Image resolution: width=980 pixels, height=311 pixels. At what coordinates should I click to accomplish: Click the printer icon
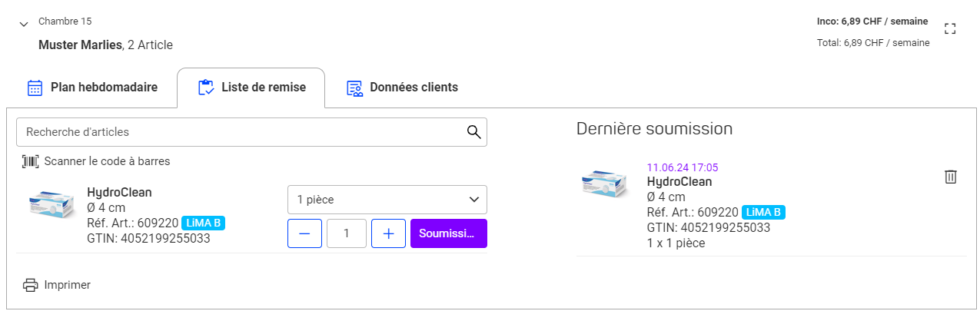(31, 285)
